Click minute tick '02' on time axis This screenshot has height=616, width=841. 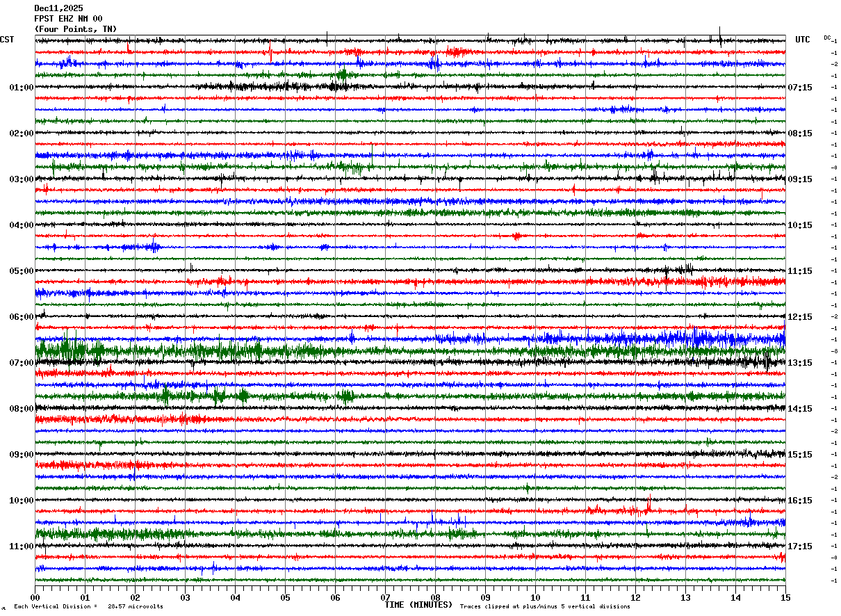(x=135, y=597)
